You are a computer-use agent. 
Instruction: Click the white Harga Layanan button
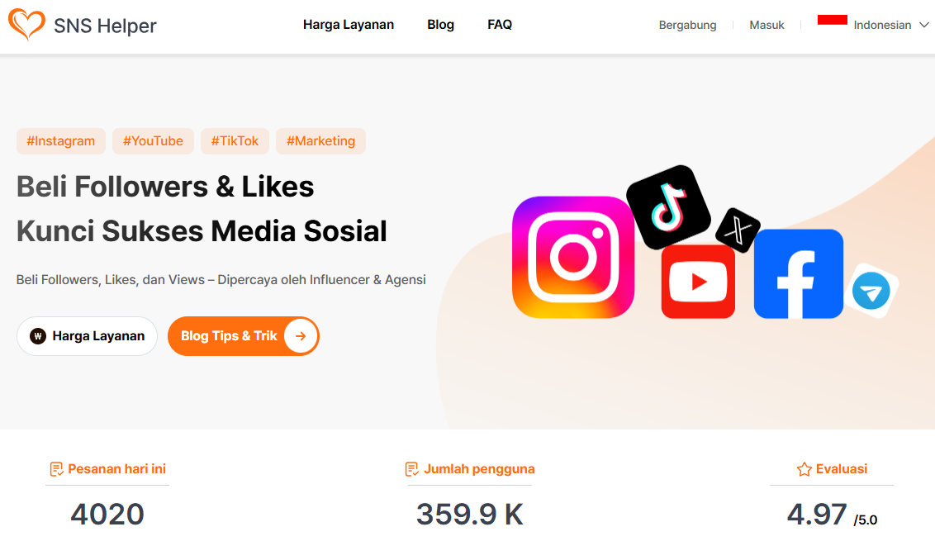tap(87, 336)
